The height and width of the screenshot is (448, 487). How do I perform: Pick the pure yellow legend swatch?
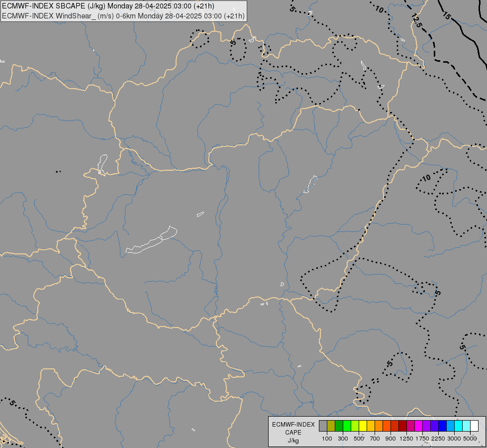(363, 426)
